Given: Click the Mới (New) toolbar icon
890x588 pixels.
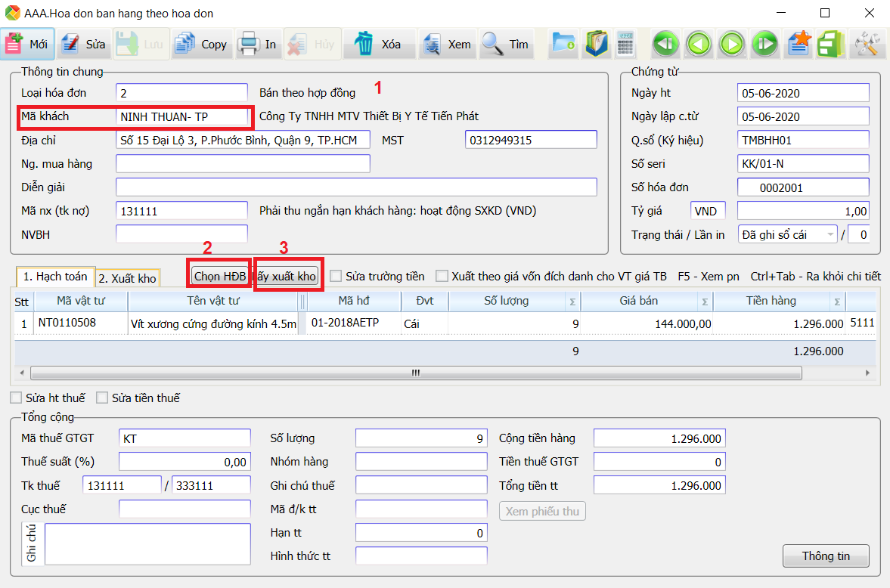Looking at the screenshot, I should click(15, 44).
